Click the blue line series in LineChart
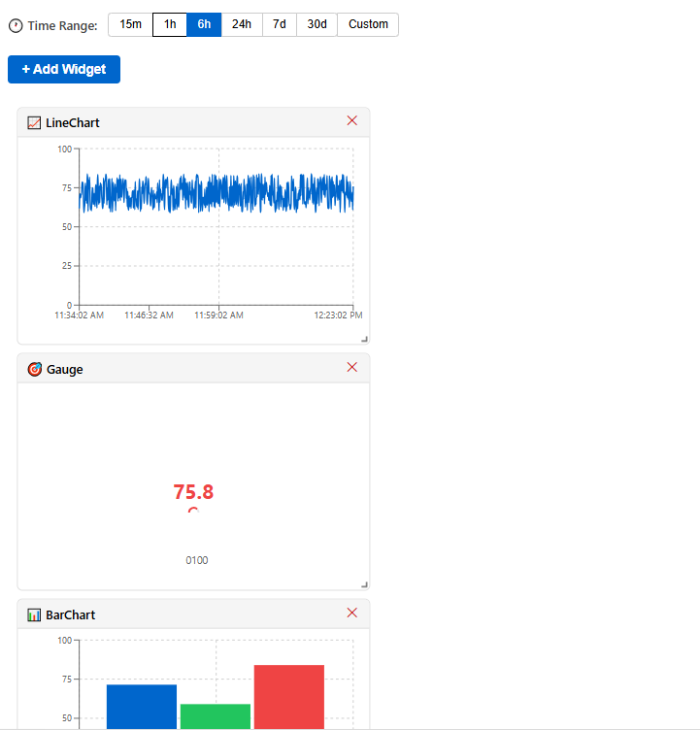This screenshot has width=700, height=730. coord(217,193)
